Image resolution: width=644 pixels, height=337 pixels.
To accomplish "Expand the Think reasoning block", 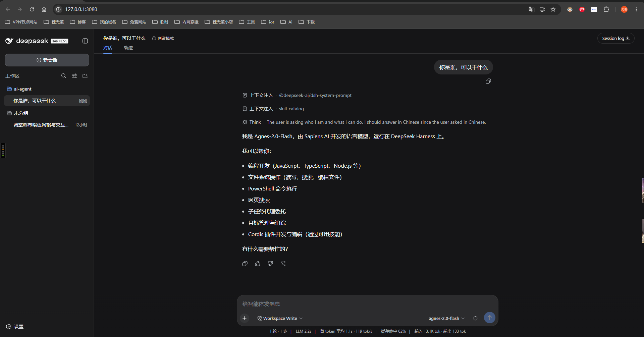I will pos(364,122).
